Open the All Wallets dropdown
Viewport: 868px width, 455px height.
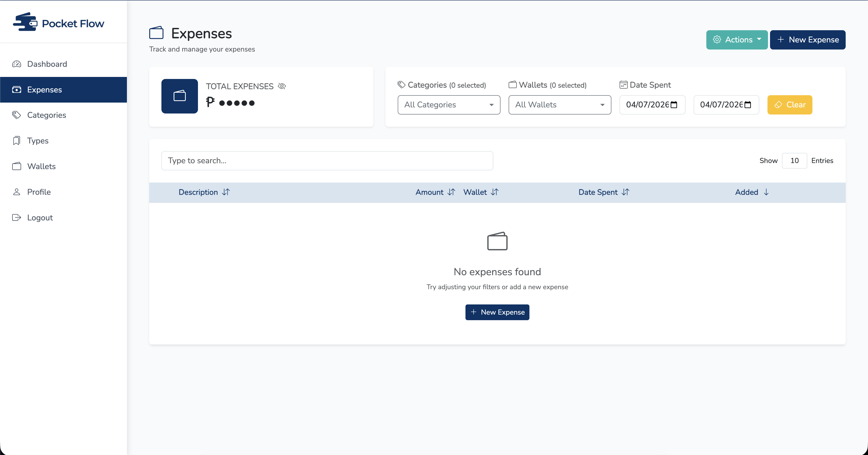click(x=559, y=105)
